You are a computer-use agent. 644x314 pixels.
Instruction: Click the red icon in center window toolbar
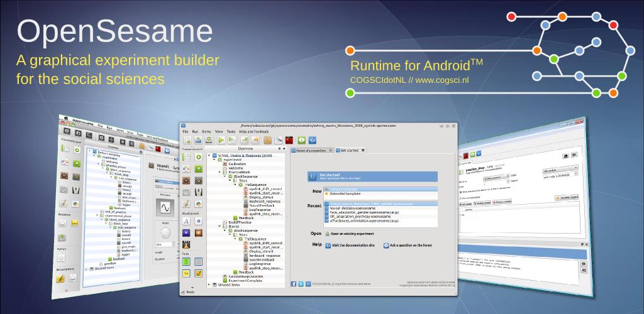coord(289,140)
